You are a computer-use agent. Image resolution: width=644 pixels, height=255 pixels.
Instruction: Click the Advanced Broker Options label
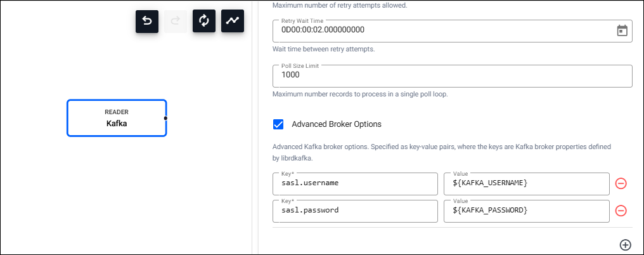tap(337, 124)
